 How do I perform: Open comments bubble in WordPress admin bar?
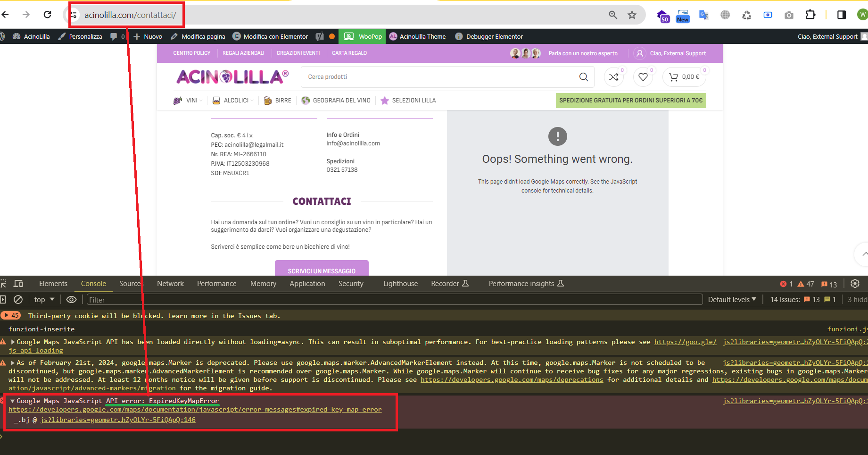tap(117, 36)
